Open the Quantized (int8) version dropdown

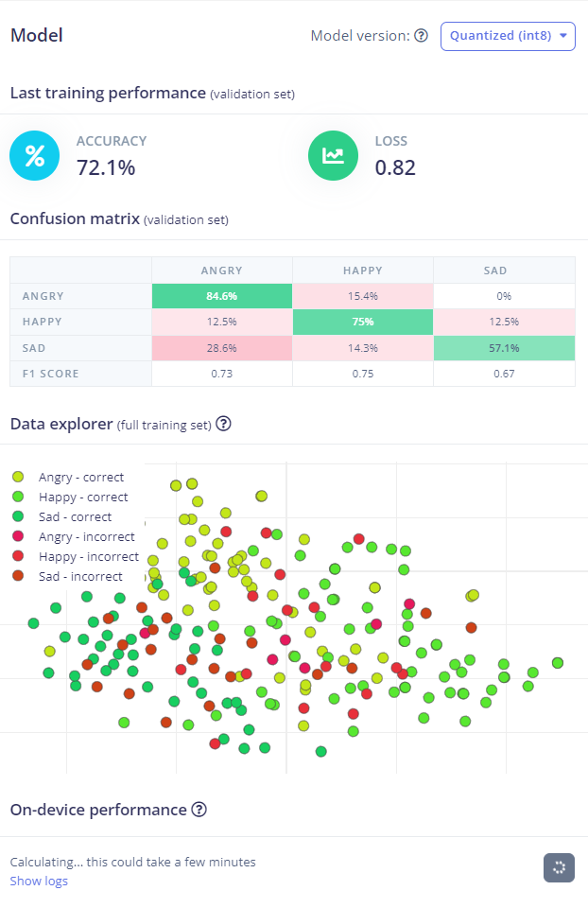508,37
